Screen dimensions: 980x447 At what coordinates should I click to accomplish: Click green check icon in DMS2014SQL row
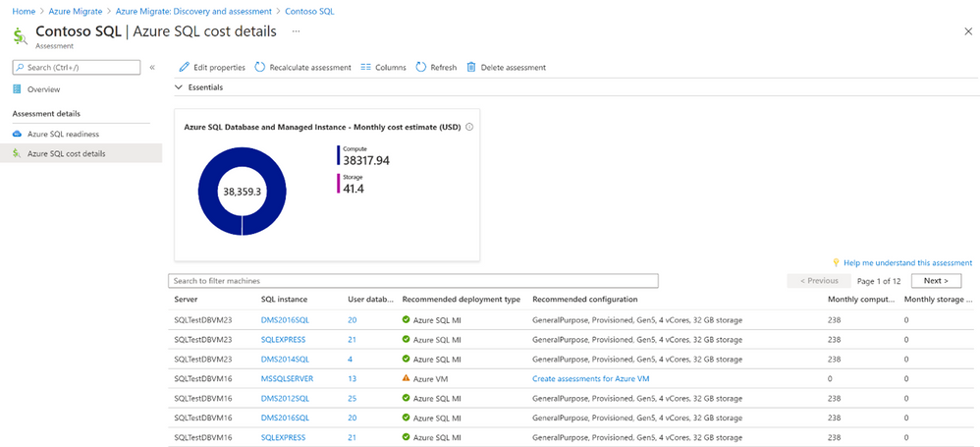(x=407, y=359)
